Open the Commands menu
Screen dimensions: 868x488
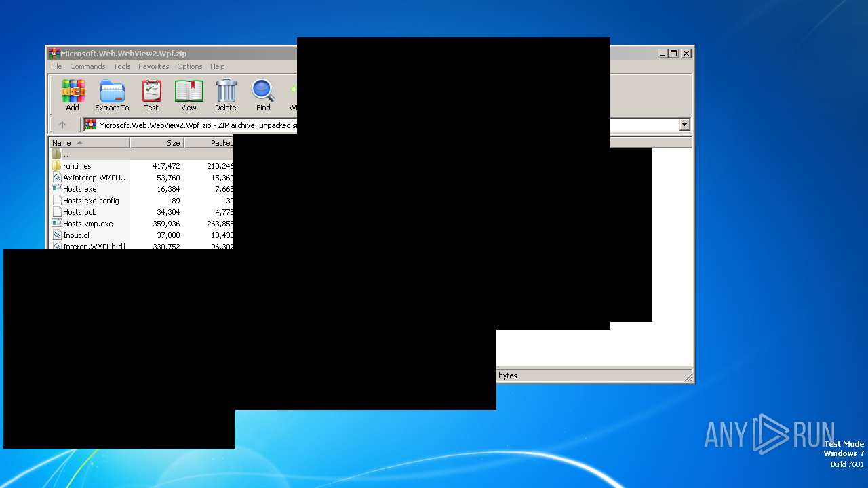(x=87, y=66)
